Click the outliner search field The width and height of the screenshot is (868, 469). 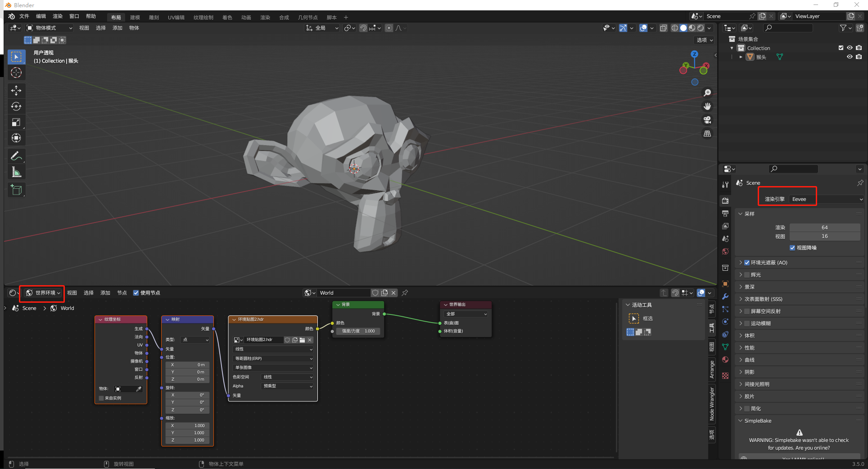[x=788, y=28]
